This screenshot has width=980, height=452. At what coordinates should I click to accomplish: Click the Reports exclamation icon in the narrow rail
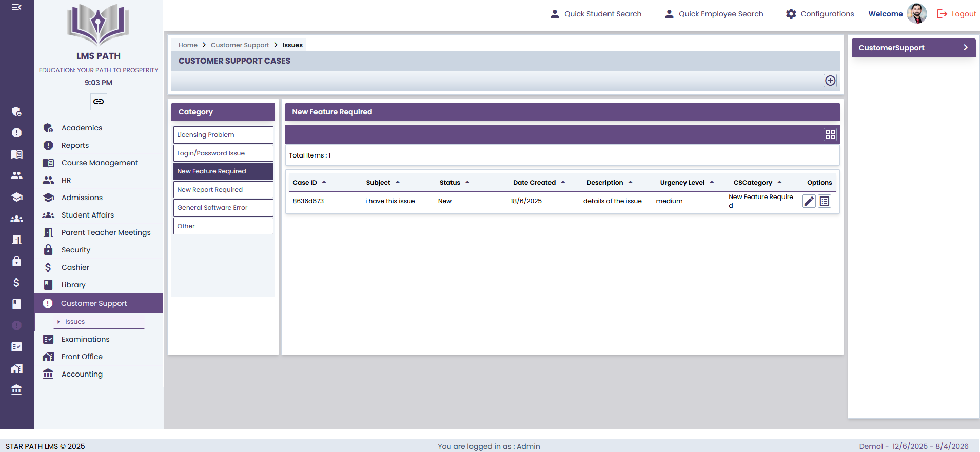tap(16, 133)
